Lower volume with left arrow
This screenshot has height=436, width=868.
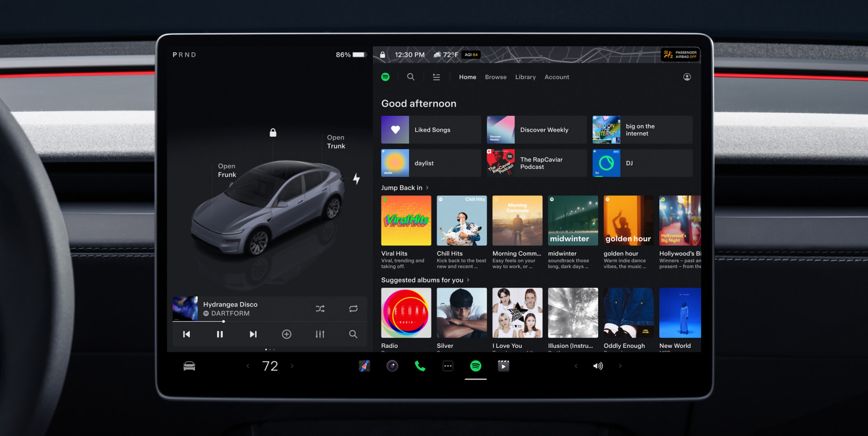click(x=576, y=366)
